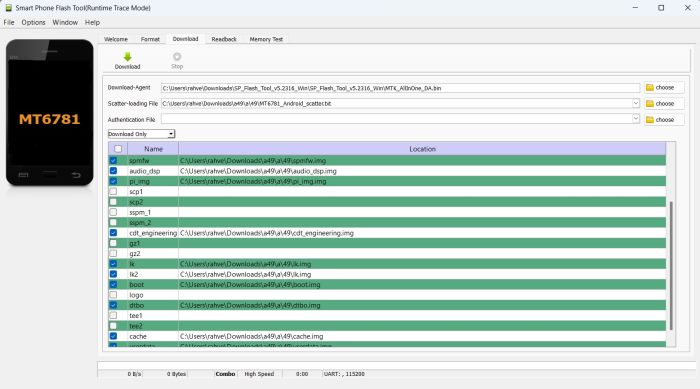The height and width of the screenshot is (389, 700).
Task: Uncheck the dtbo partition checkbox
Action: coord(113,305)
